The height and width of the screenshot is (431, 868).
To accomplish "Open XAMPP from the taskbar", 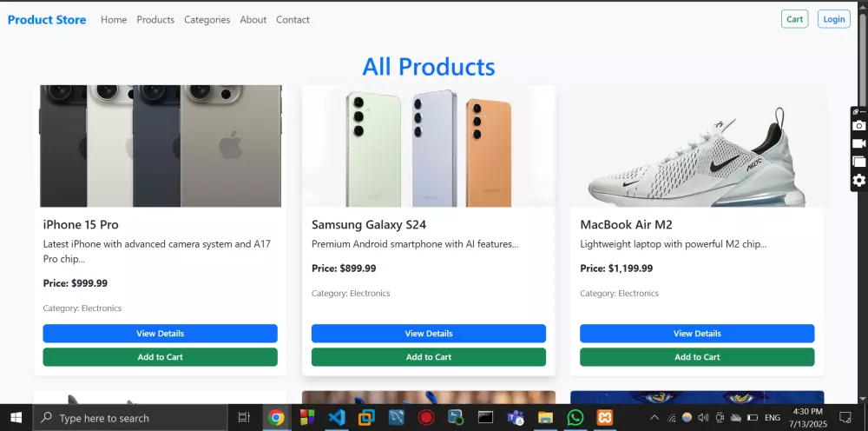I will click(604, 418).
